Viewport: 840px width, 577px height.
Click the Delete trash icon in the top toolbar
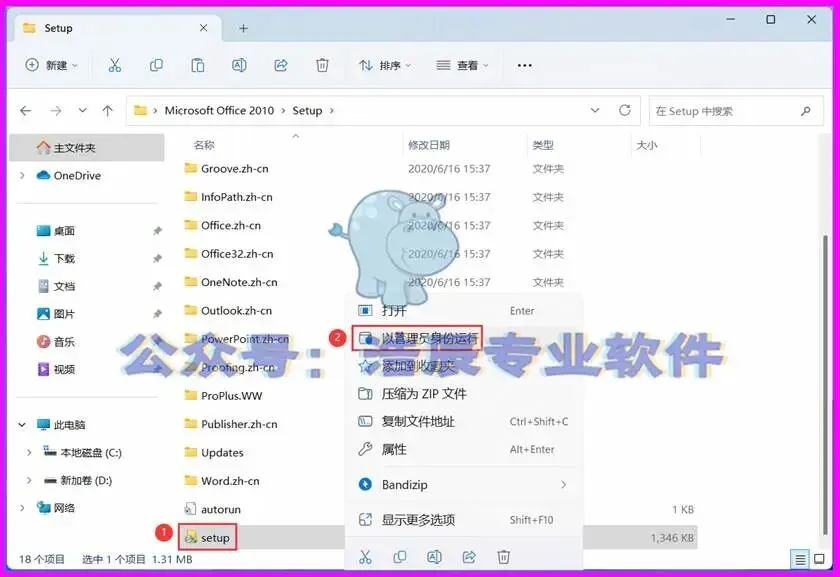tap(322, 65)
